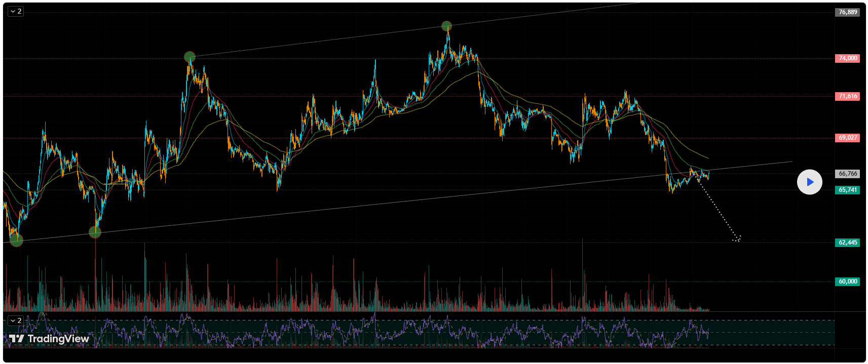Viewport: 868px width, 364px height.
Task: Select the 74,000 red price level label
Action: pyautogui.click(x=847, y=58)
